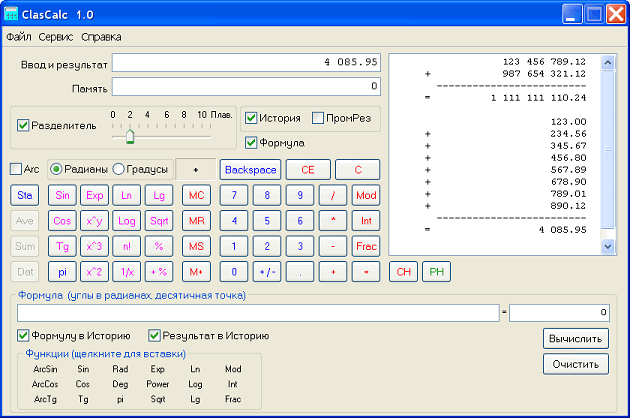Screen dimensions: 630x418
Task: Click the Log button
Action: click(x=127, y=221)
